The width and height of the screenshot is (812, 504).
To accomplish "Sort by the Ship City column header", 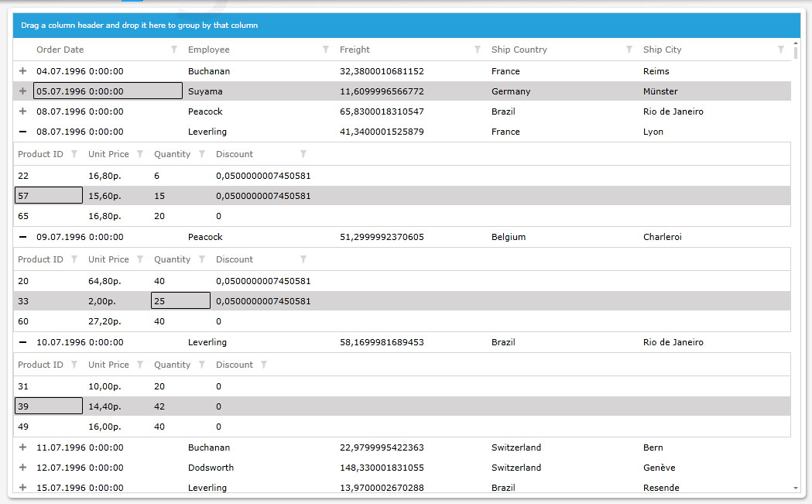I will tap(663, 50).
